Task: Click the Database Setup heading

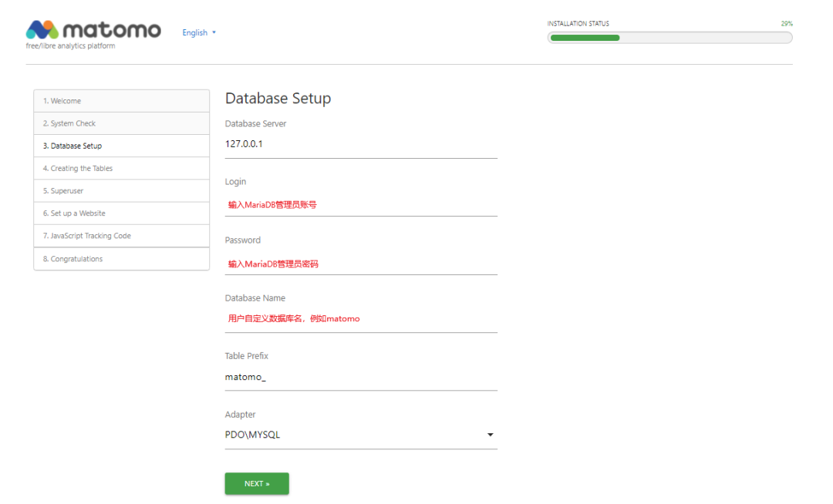Action: [278, 98]
